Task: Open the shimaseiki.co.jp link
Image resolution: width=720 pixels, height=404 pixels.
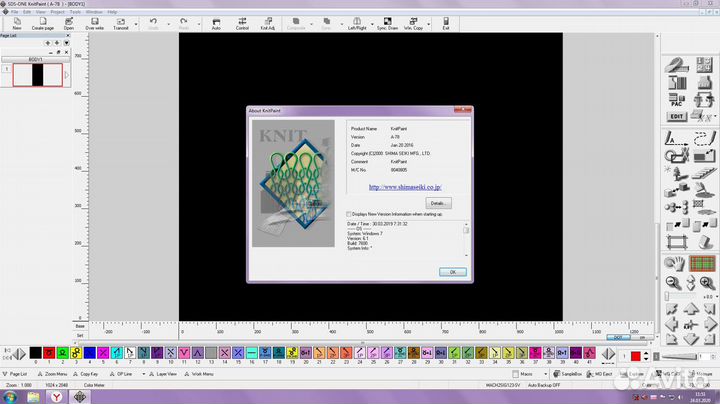Action: [405, 187]
